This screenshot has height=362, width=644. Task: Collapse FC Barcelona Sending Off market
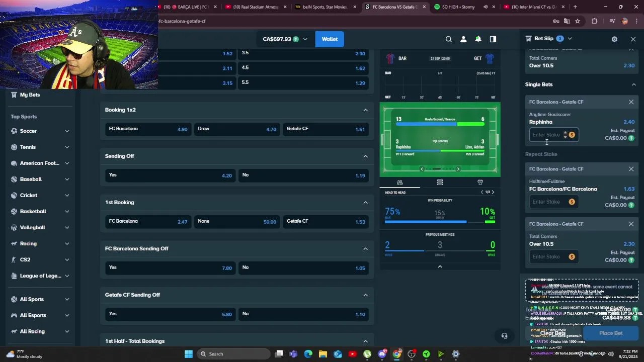pos(365,249)
